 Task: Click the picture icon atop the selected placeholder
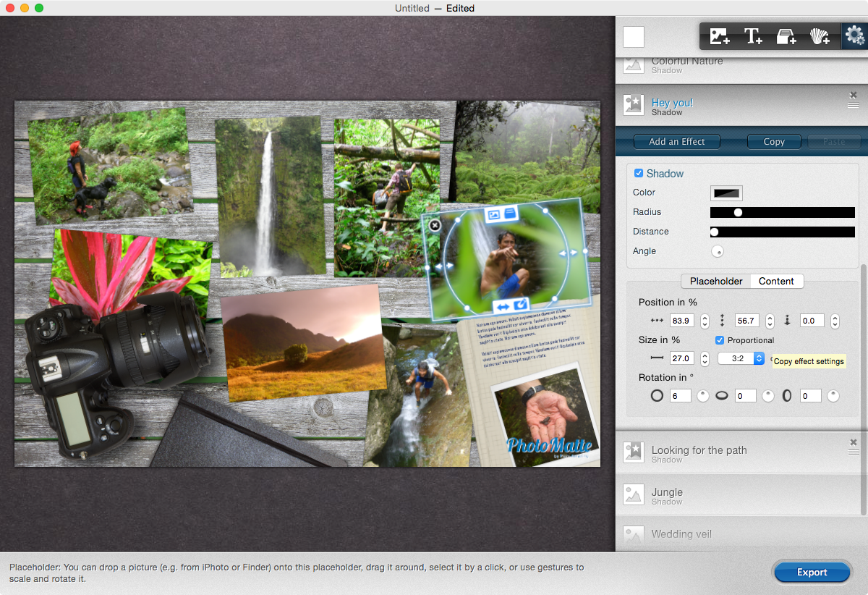[494, 214]
